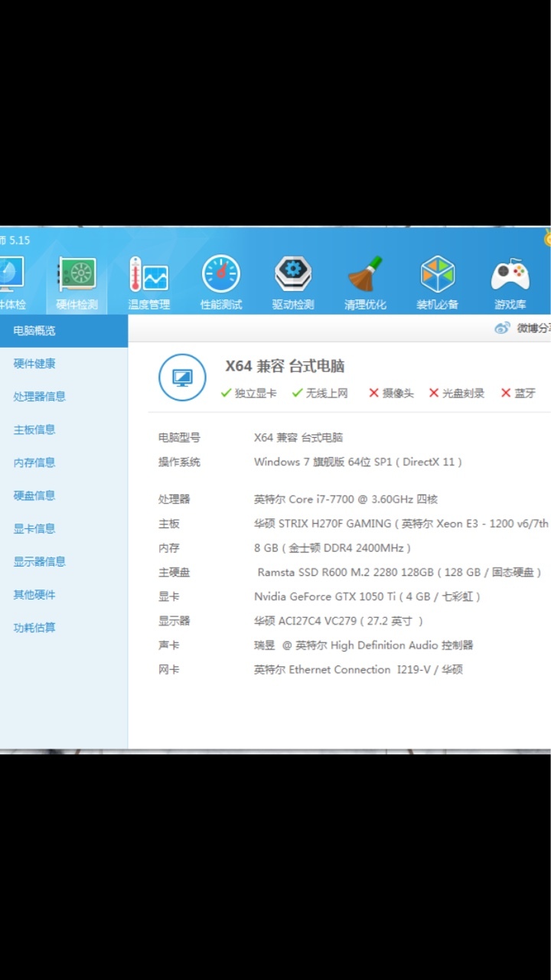Image resolution: width=551 pixels, height=980 pixels.
Task: Click the 声卡 row label
Action: (168, 645)
